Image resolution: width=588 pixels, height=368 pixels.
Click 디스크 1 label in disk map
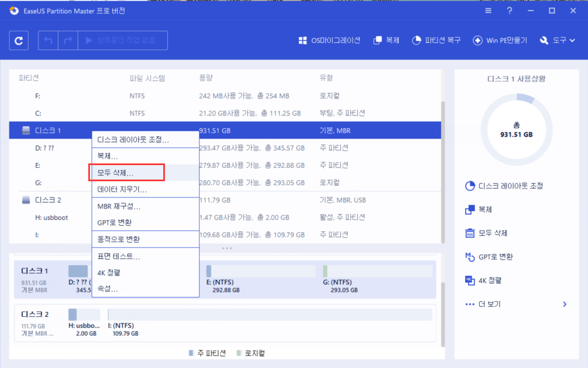tap(34, 271)
